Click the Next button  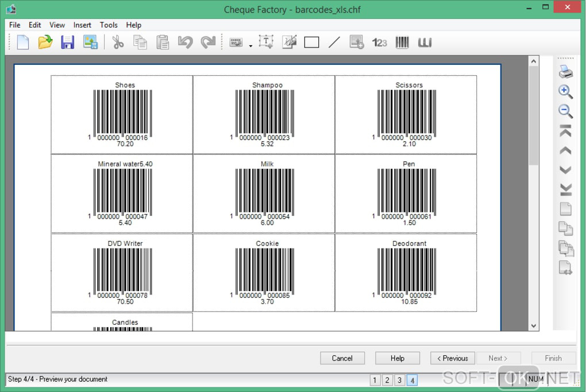point(498,358)
